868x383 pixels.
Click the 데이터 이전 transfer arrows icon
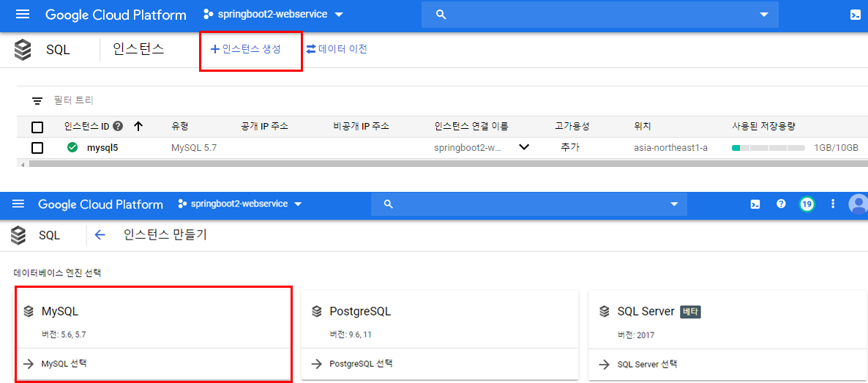(310, 49)
